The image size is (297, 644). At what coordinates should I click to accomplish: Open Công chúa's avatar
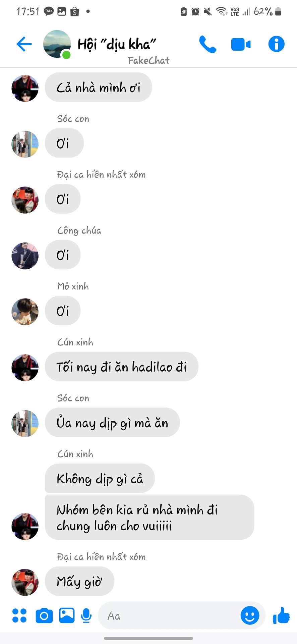tap(25, 256)
